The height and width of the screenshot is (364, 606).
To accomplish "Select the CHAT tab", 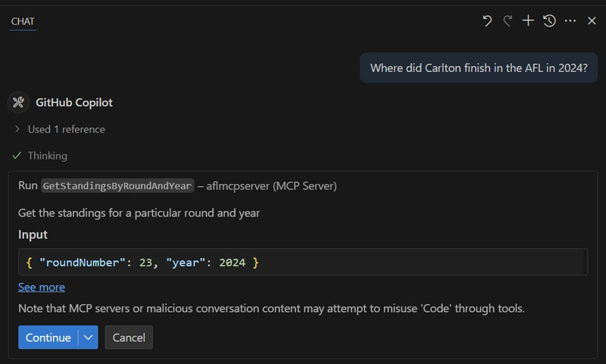I will [x=23, y=22].
